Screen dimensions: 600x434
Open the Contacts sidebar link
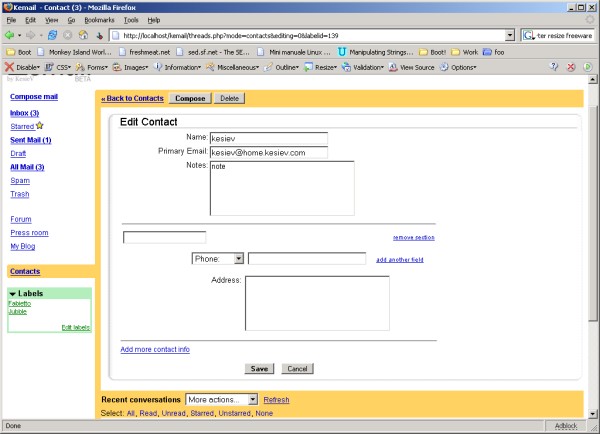(25, 271)
